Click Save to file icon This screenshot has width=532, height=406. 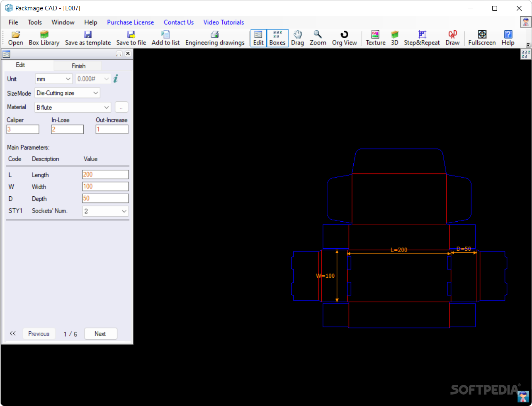(x=131, y=38)
